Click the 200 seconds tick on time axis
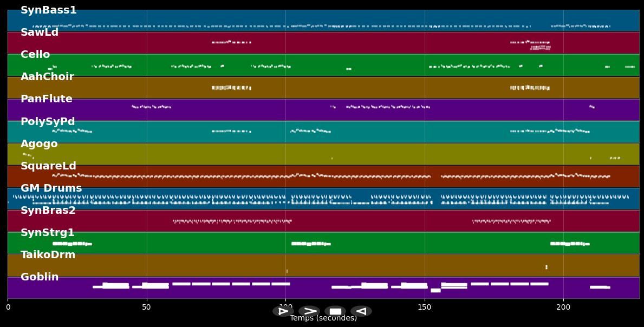The image size is (644, 327). click(563, 307)
